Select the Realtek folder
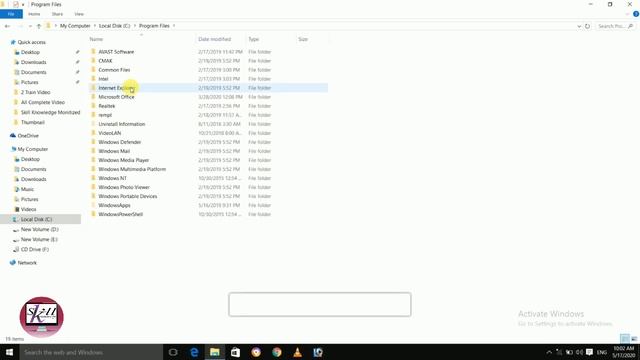 (107, 106)
